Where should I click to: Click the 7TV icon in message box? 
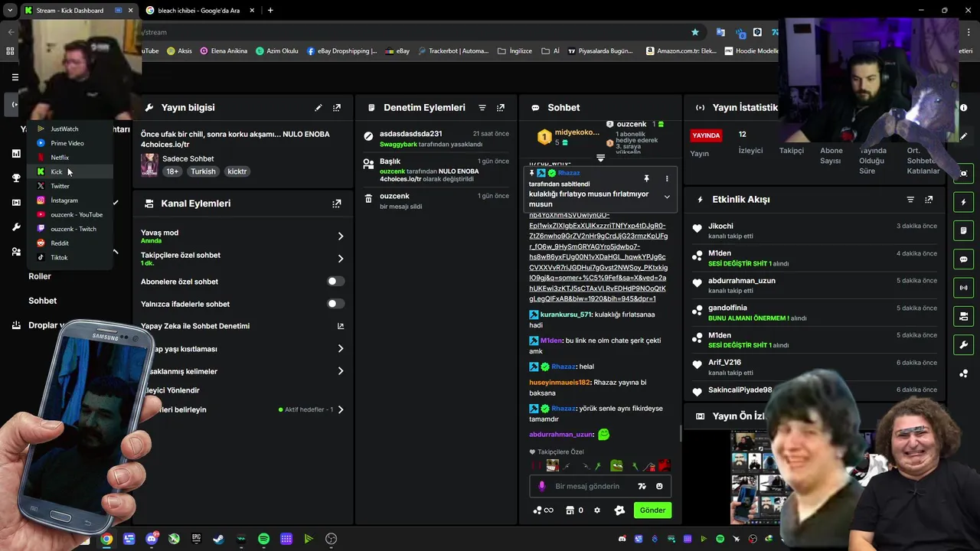pos(642,486)
